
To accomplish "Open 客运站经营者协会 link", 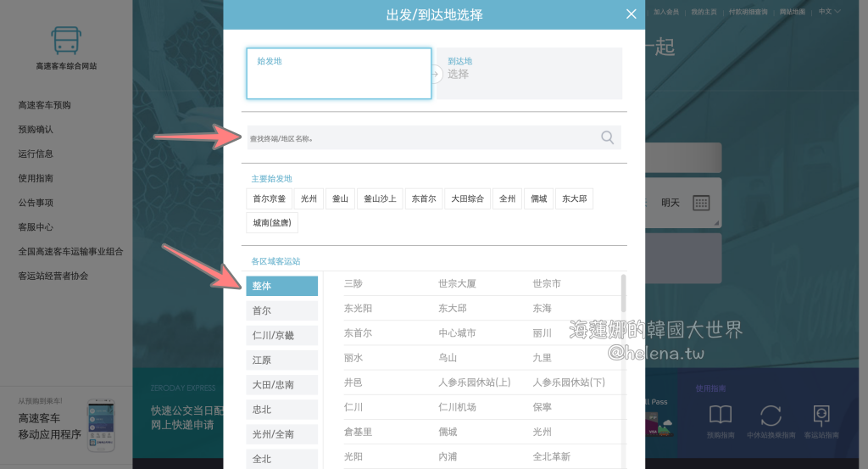I will point(53,276).
